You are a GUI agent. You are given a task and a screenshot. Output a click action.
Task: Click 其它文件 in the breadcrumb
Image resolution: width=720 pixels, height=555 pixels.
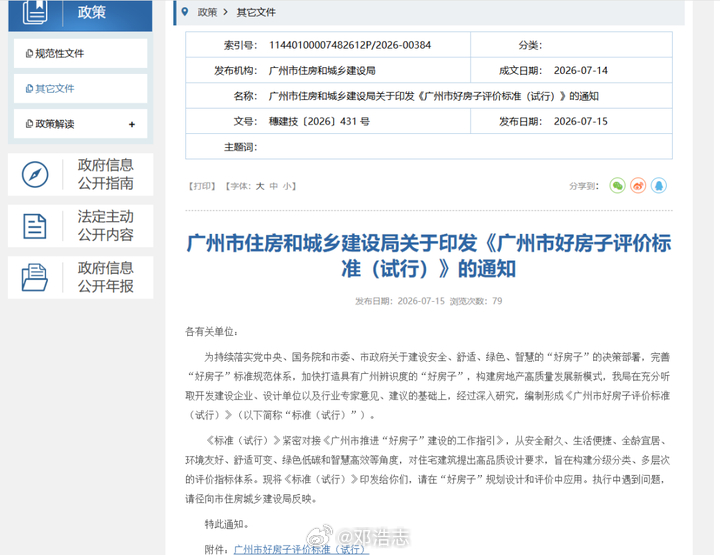pos(256,12)
